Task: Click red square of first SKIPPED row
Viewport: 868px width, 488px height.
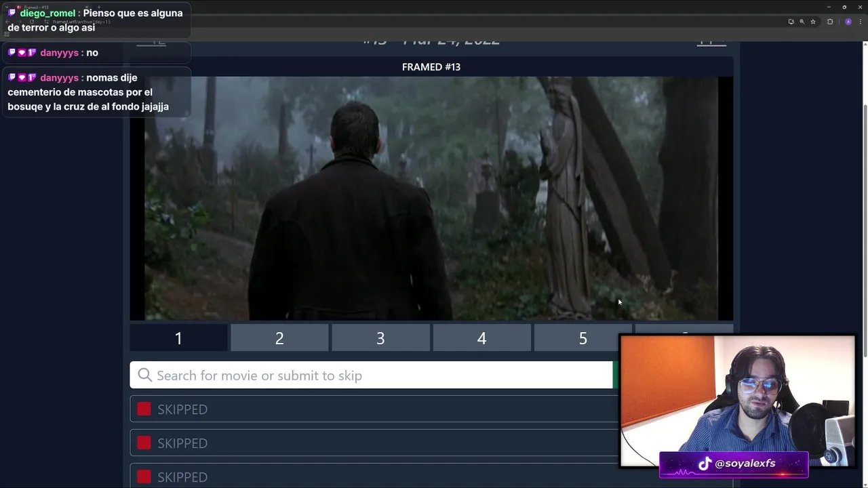Action: tap(144, 409)
